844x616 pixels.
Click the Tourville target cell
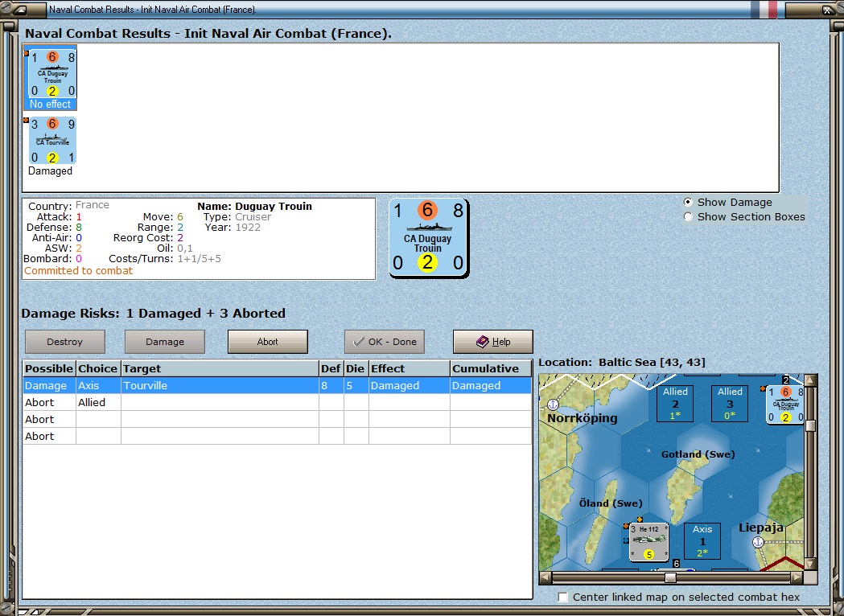tap(220, 386)
